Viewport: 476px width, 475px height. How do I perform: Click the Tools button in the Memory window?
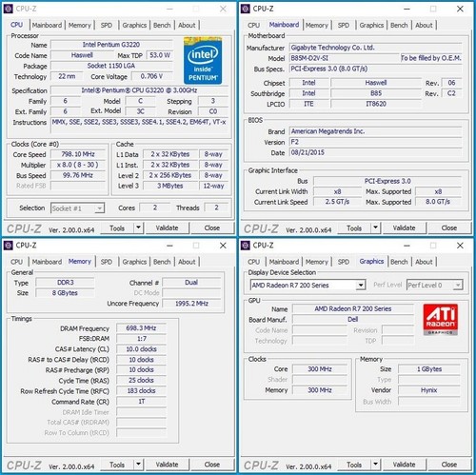pos(117,465)
